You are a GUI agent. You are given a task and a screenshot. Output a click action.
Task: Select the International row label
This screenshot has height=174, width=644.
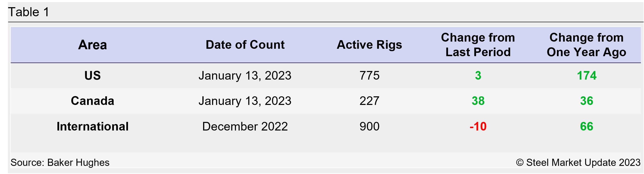point(93,126)
